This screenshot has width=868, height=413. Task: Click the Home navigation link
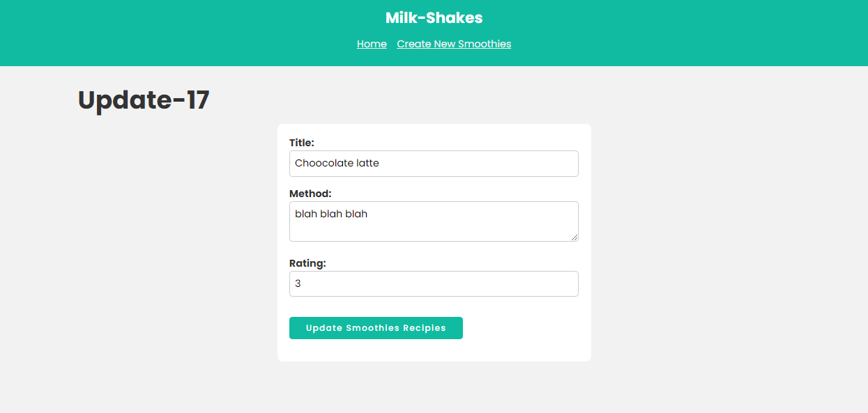(x=372, y=44)
